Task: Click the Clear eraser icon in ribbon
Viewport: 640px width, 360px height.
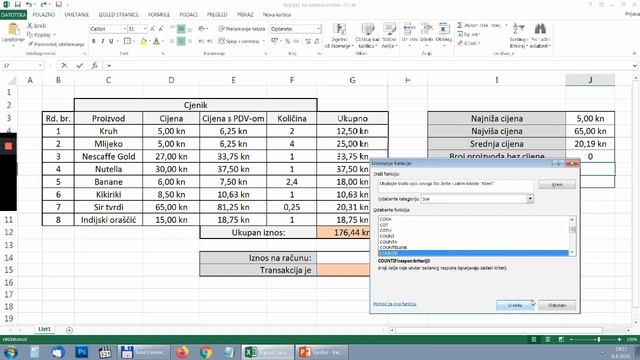Action: point(460,43)
